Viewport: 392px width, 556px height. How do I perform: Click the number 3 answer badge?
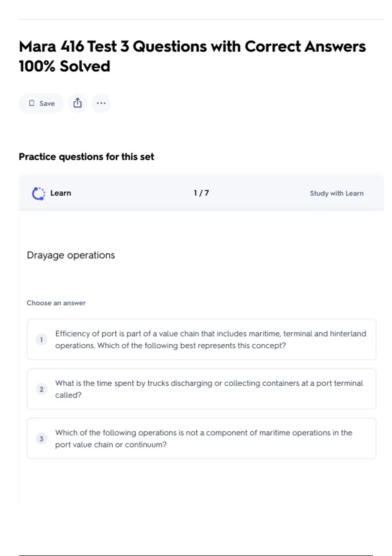click(41, 439)
